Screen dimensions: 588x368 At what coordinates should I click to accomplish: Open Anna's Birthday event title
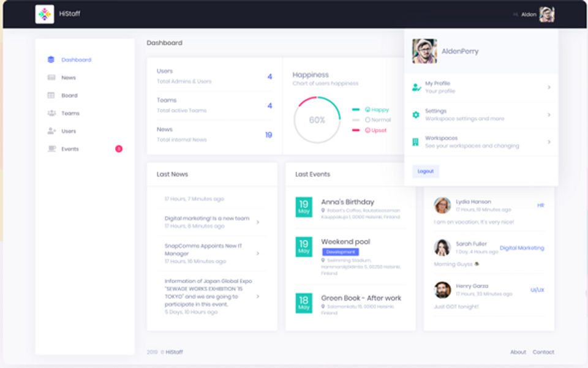coord(348,202)
